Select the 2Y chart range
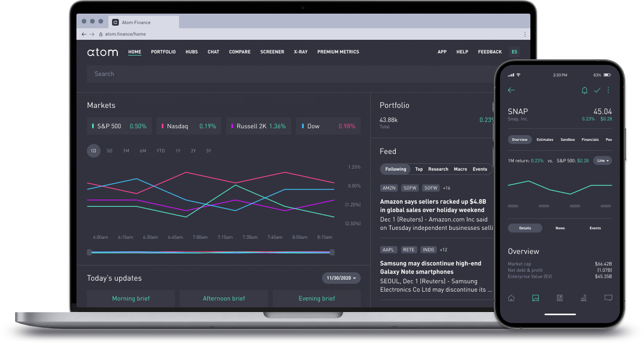The width and height of the screenshot is (644, 344). 193,151
